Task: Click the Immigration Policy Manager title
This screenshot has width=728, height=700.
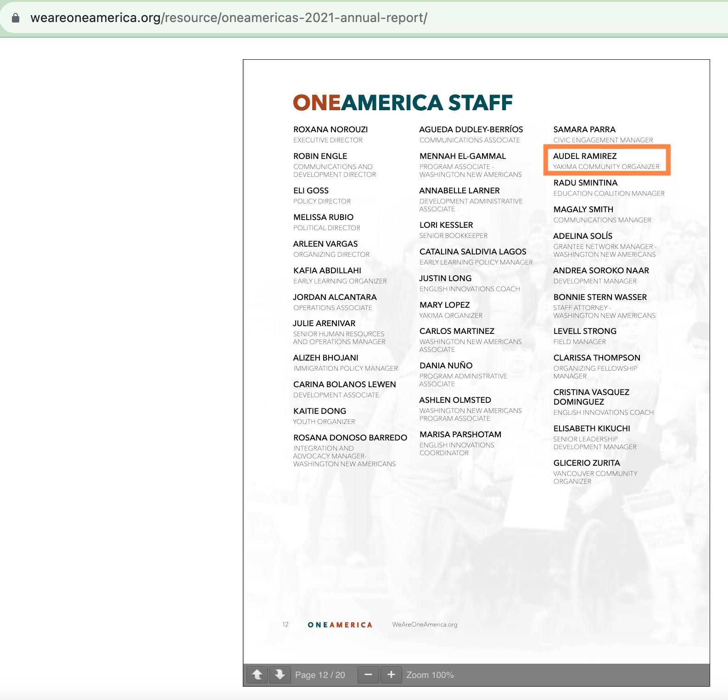Action: click(x=345, y=368)
